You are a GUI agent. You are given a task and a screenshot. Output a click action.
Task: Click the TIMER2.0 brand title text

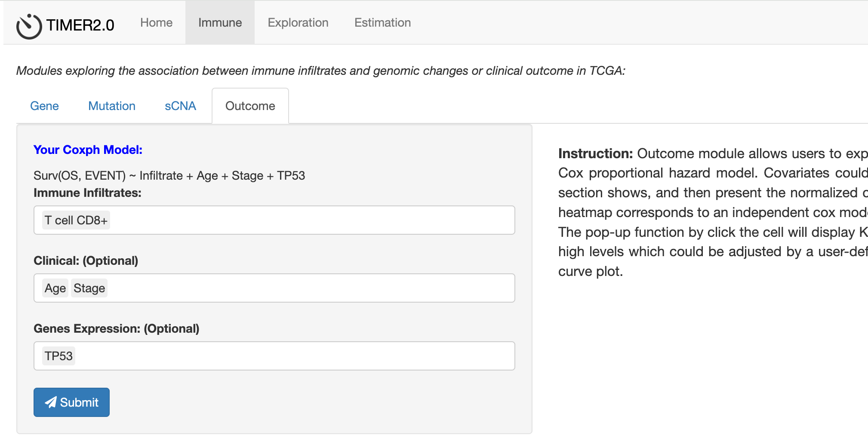80,25
